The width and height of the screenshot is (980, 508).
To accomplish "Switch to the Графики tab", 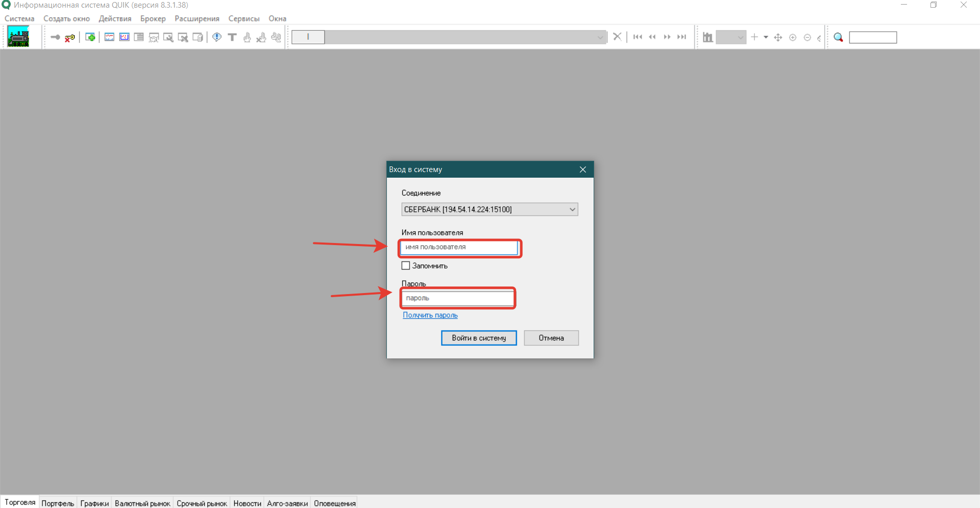I will pos(94,503).
